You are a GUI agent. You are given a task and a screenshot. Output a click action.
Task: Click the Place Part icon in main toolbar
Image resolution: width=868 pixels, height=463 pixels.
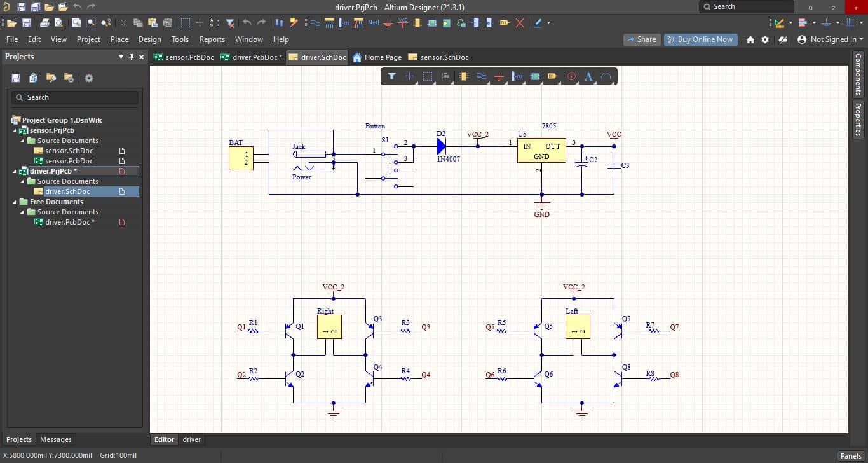pyautogui.click(x=417, y=23)
